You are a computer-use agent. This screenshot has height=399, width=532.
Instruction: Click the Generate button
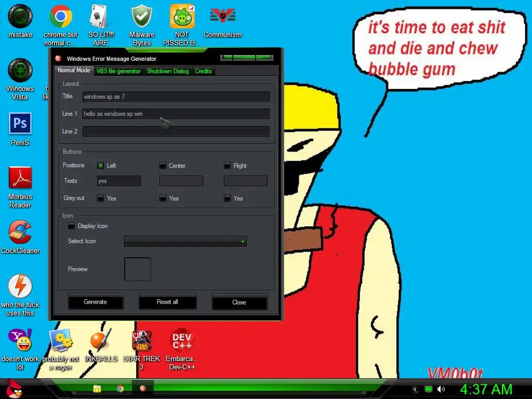[96, 302]
